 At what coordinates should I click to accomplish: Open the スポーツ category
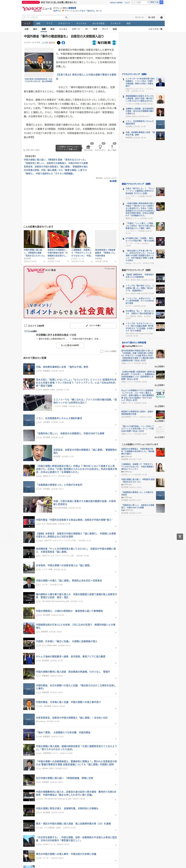click(x=76, y=29)
